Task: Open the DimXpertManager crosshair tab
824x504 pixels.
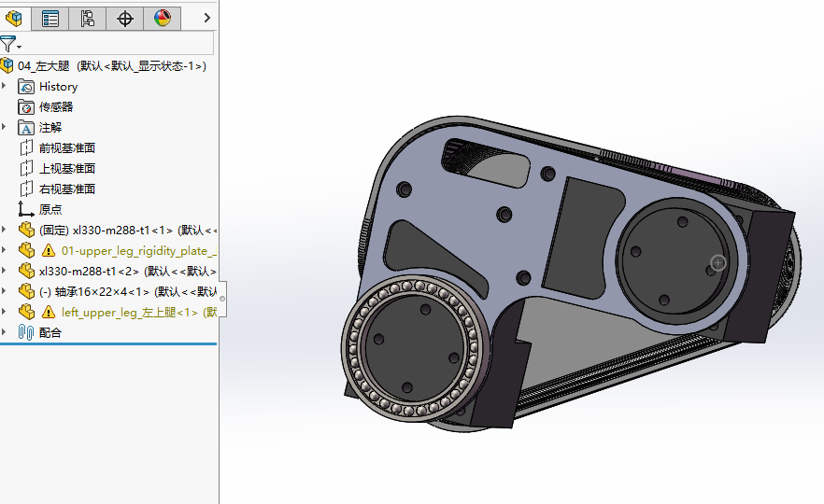Action: pyautogui.click(x=124, y=19)
